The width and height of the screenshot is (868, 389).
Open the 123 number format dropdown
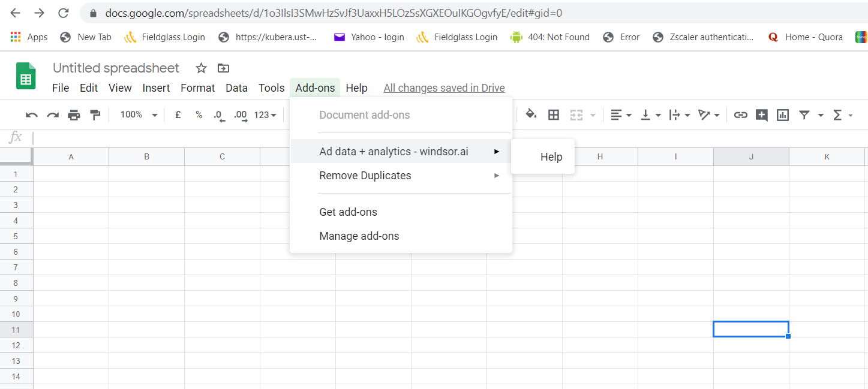pos(265,115)
